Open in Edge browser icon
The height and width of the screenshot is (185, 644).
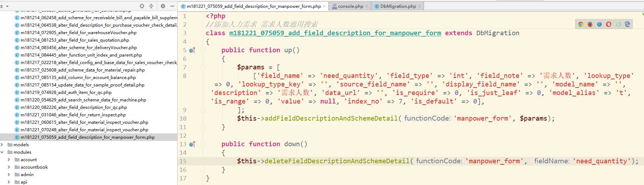point(627,24)
